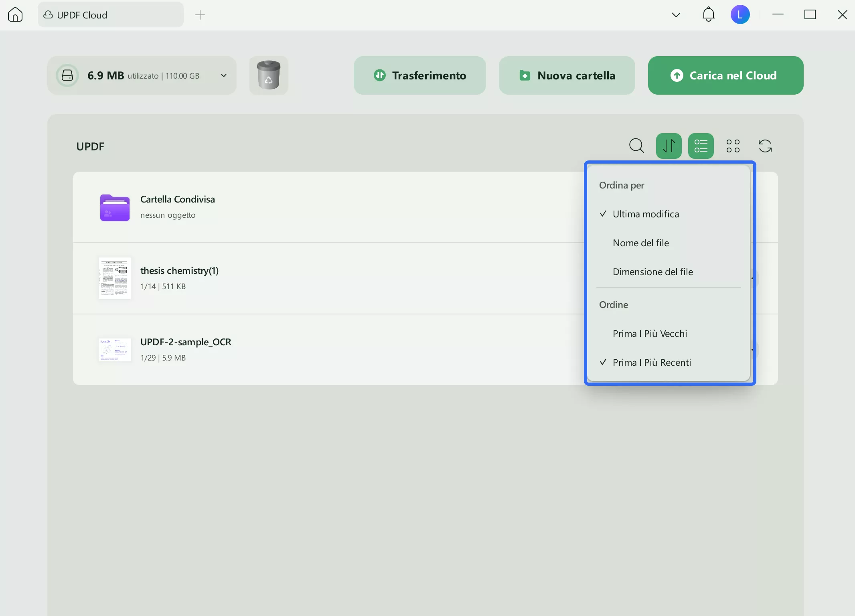Add a new tab with plus
This screenshot has height=616, width=855.
(200, 15)
